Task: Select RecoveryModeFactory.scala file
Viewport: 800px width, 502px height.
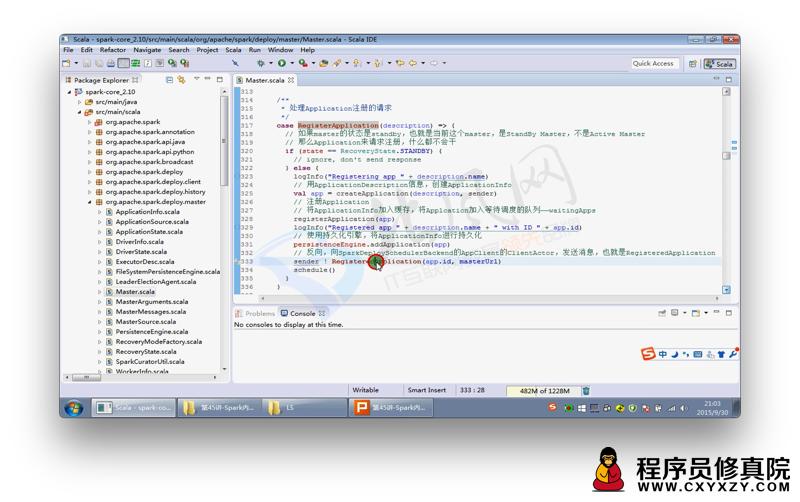Action: (x=159, y=342)
